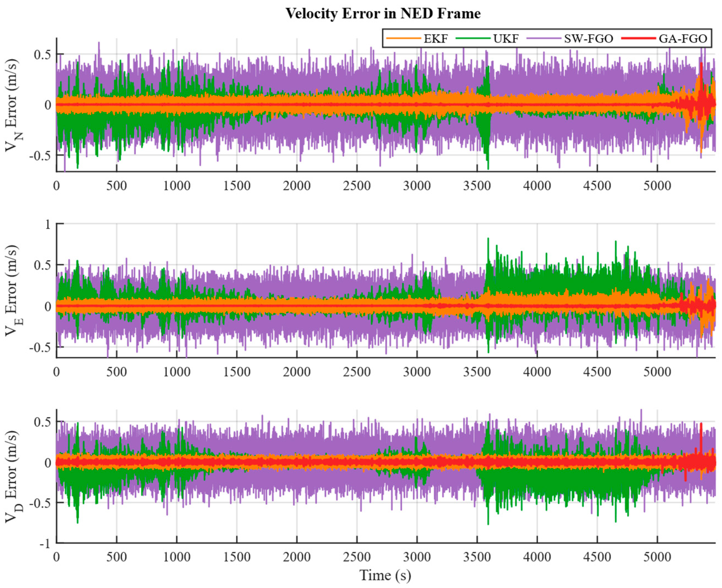Click the orange EKF legend line swatch

coord(403,38)
